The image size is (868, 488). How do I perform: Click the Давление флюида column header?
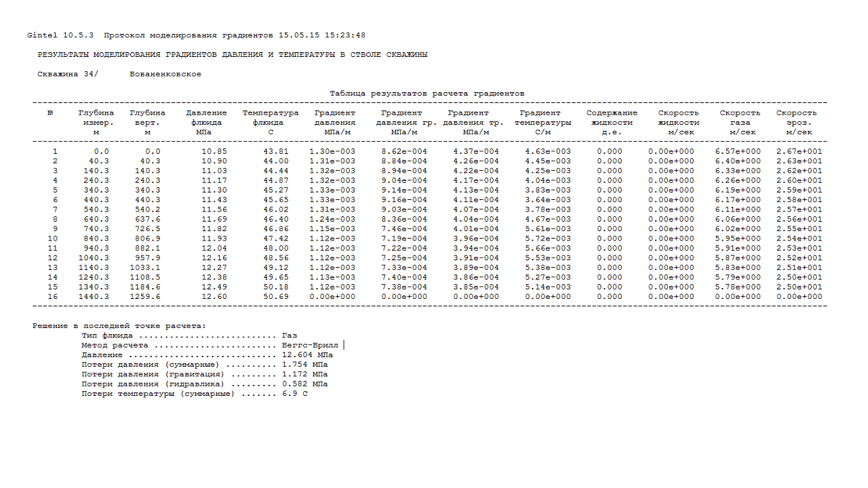click(206, 123)
